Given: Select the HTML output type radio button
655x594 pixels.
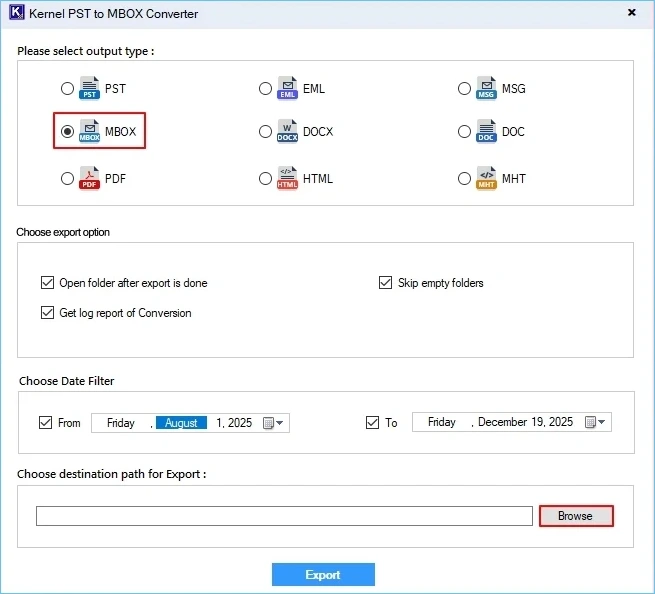Looking at the screenshot, I should [x=265, y=179].
